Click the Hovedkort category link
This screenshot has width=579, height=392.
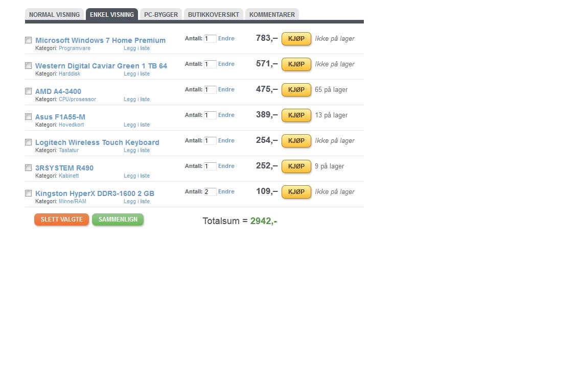71,125
